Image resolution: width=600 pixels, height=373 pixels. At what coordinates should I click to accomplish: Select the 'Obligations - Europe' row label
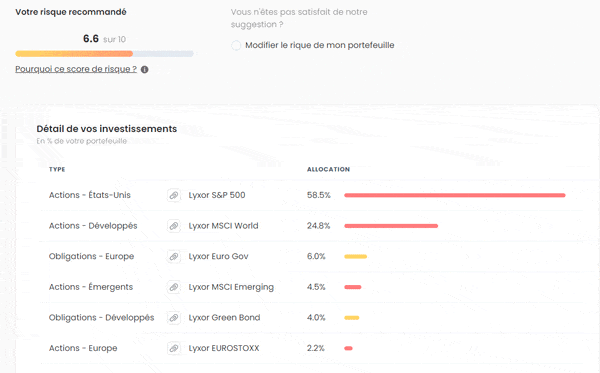pos(91,256)
